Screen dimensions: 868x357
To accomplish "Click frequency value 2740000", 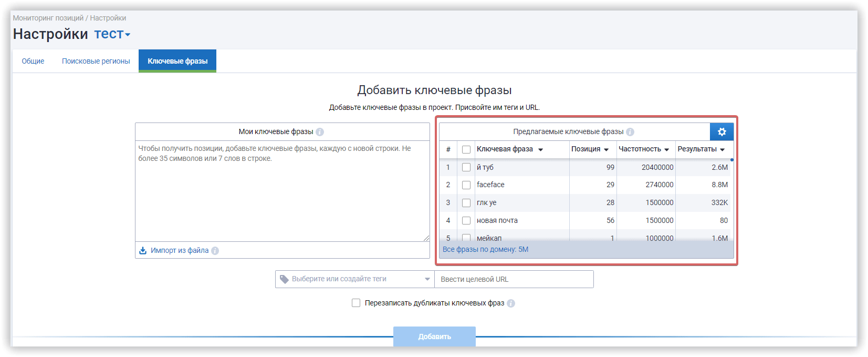I will [660, 185].
